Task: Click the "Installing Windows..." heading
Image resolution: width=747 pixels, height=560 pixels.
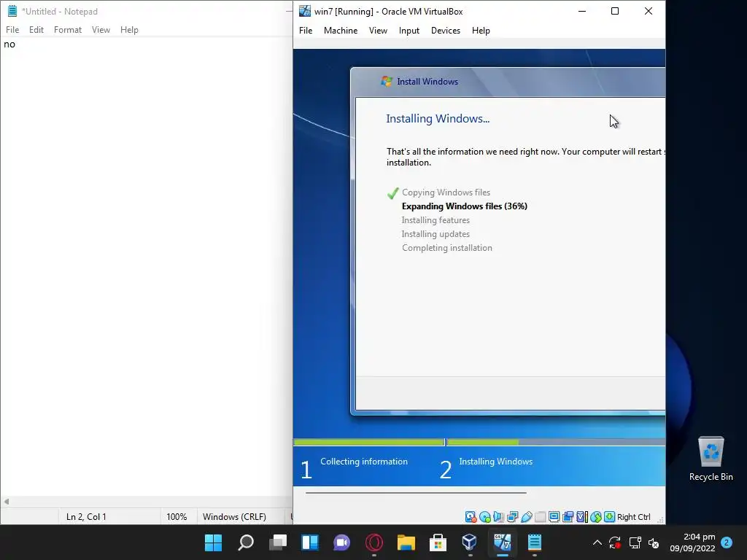Action: [438, 119]
